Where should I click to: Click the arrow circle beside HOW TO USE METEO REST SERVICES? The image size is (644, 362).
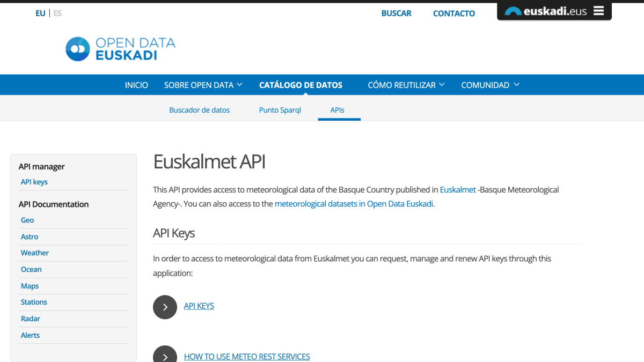[x=165, y=354]
